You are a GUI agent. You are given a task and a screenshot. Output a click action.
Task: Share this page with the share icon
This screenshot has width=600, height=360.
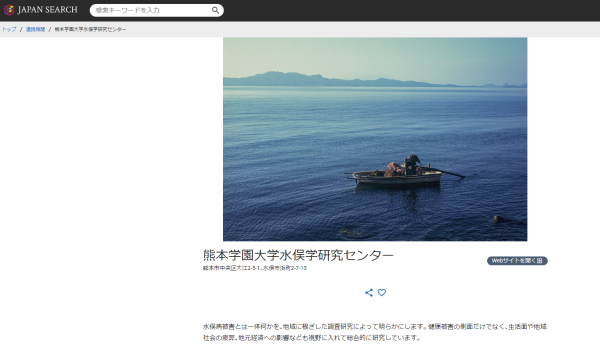[x=369, y=293]
